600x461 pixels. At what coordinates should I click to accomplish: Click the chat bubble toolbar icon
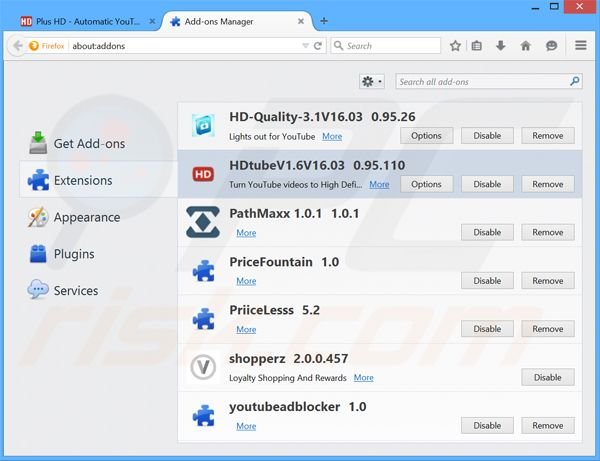pyautogui.click(x=551, y=46)
